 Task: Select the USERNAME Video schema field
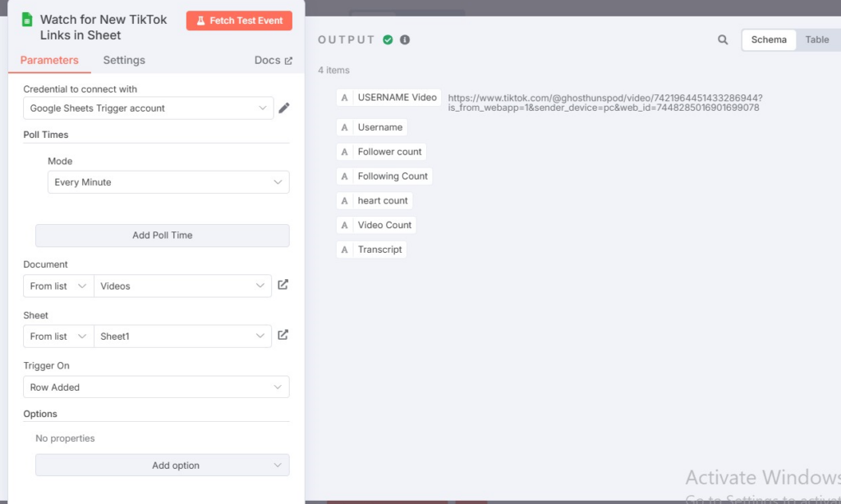coord(388,98)
